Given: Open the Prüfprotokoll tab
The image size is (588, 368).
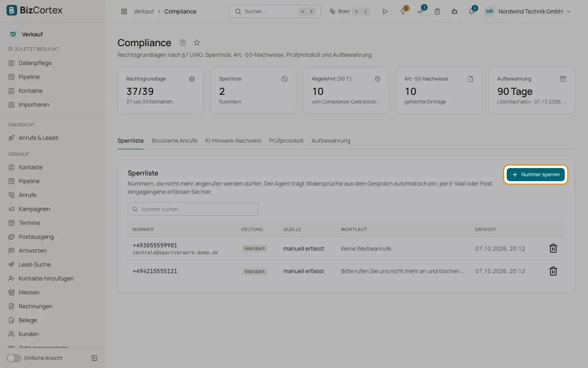Looking at the screenshot, I should tap(286, 141).
